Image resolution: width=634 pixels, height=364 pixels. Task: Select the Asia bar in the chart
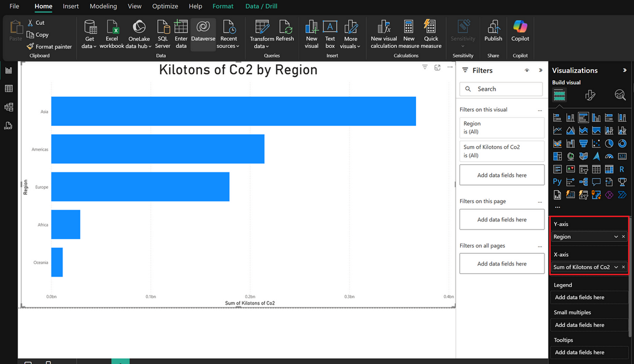(x=234, y=111)
